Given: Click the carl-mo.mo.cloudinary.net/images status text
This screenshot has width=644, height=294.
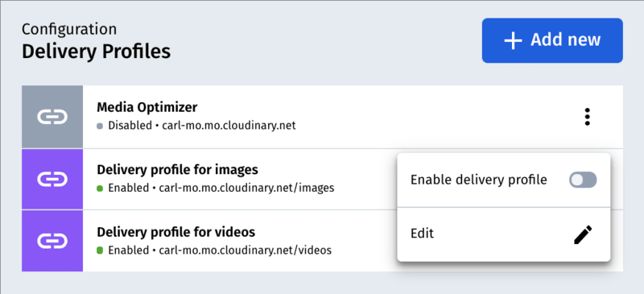Looking at the screenshot, I should click(246, 188).
